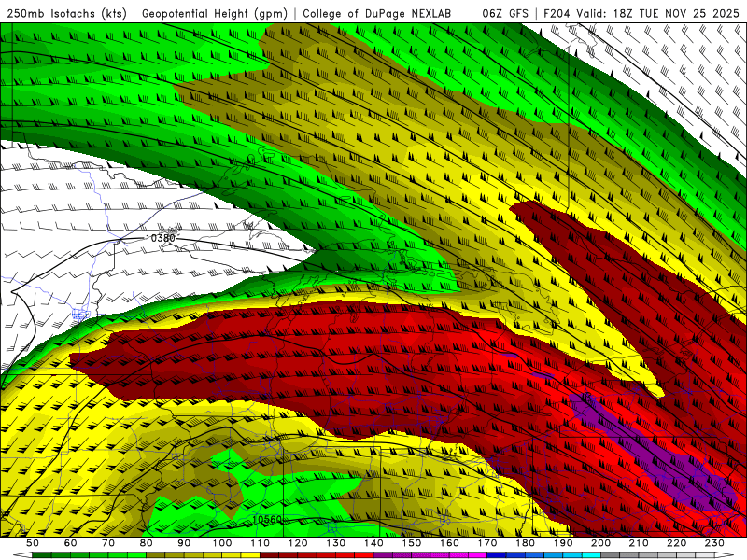Screen dimensions: 747x560
Task: Select the cyan swatch just left of 200
Action: coord(591,555)
